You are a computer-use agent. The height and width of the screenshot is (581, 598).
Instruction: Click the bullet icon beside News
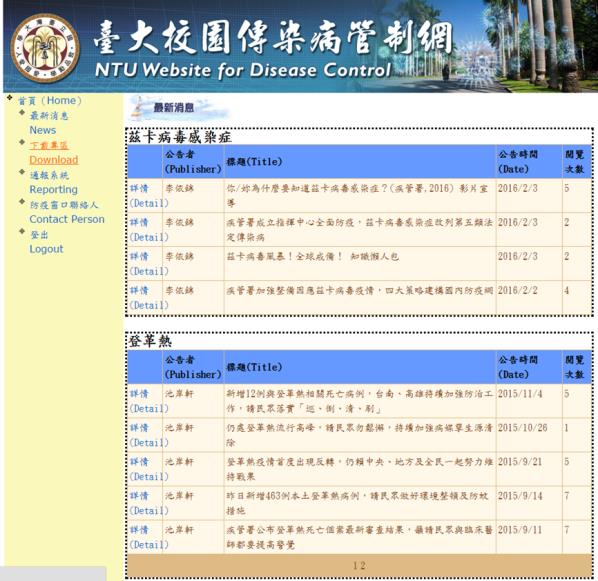(22, 113)
